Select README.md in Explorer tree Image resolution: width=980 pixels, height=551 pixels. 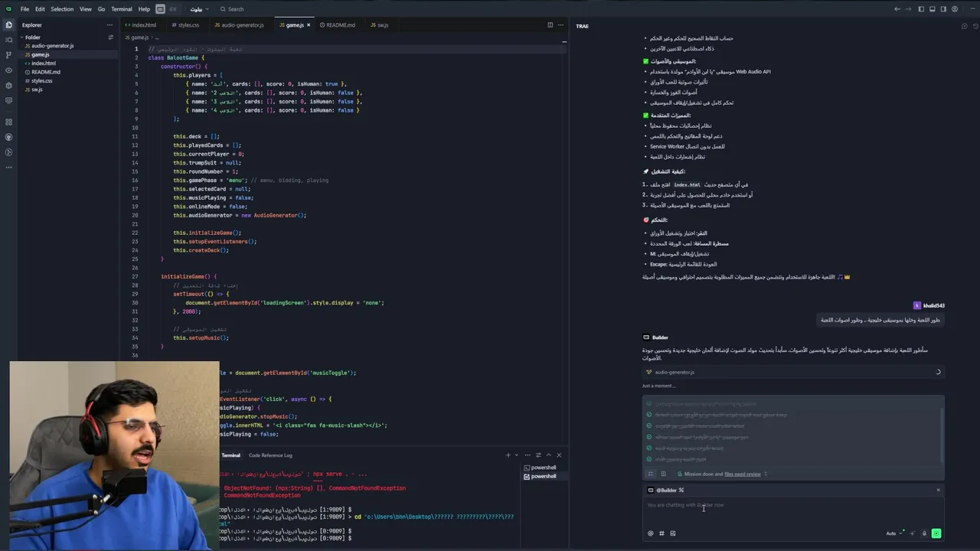click(x=45, y=72)
